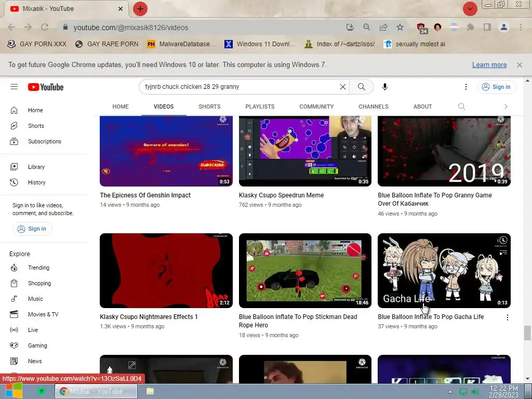Click the browser address bar URL
Image resolution: width=532 pixels, height=399 pixels.
(130, 28)
